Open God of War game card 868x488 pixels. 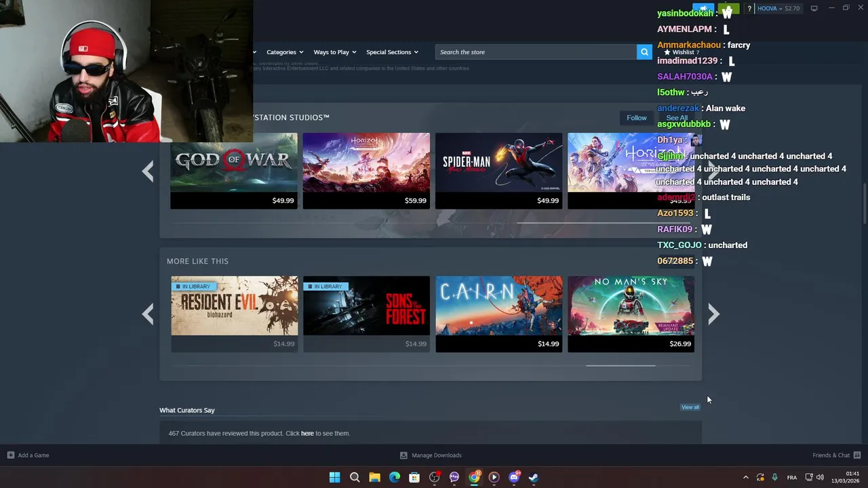pyautogui.click(x=234, y=171)
